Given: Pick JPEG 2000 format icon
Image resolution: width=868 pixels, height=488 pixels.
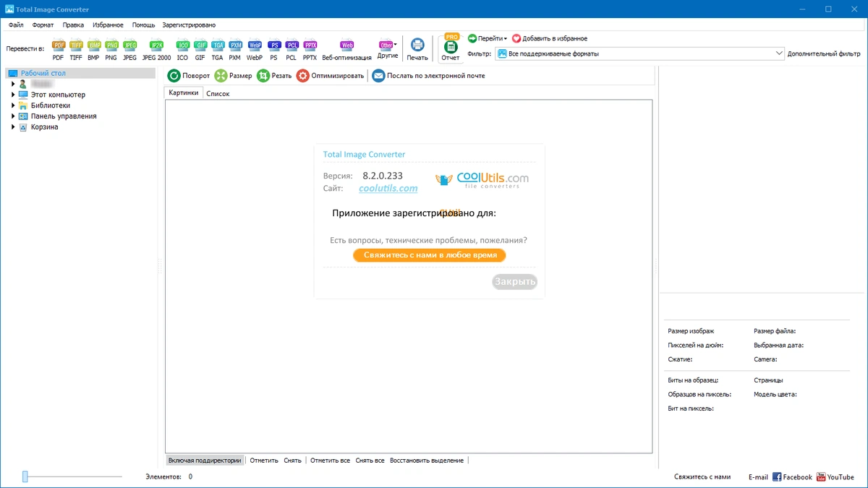Looking at the screenshot, I should pyautogui.click(x=156, y=46).
